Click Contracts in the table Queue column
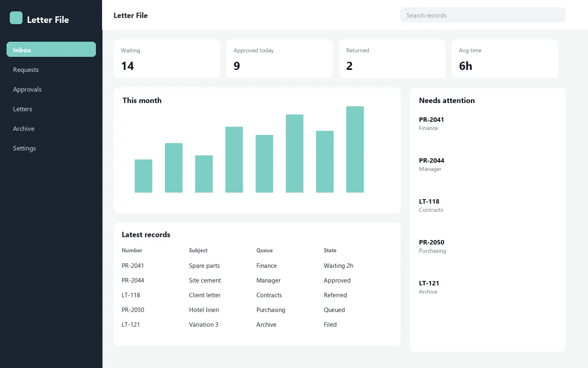Image resolution: width=588 pixels, height=368 pixels. 269,295
